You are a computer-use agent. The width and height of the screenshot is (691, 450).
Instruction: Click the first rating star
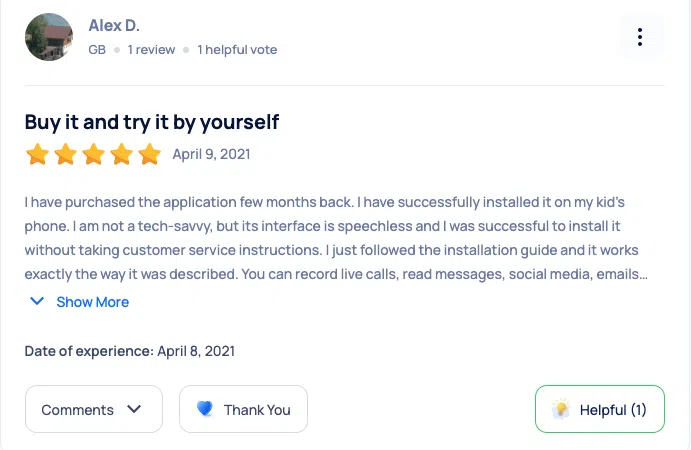click(x=37, y=154)
